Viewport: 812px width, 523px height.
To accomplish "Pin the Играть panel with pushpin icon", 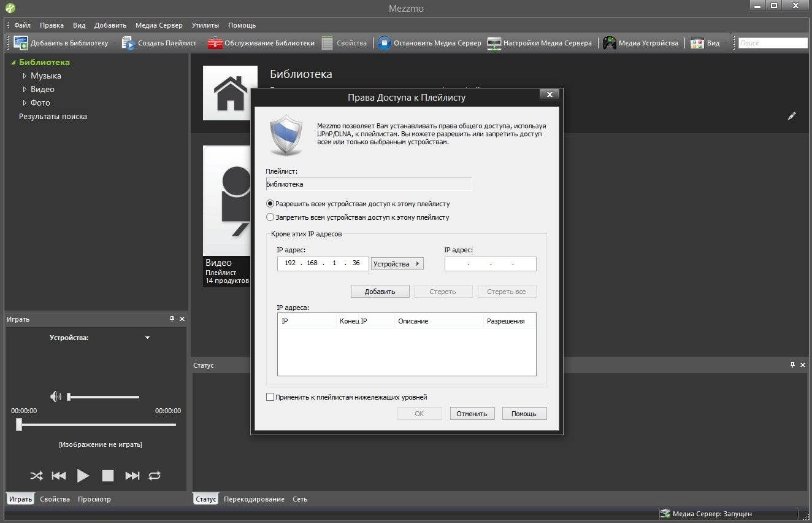I will [x=172, y=319].
